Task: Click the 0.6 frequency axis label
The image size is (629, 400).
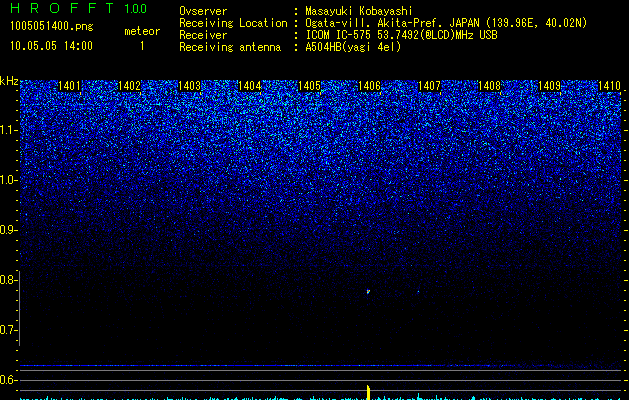Action: [x=8, y=380]
